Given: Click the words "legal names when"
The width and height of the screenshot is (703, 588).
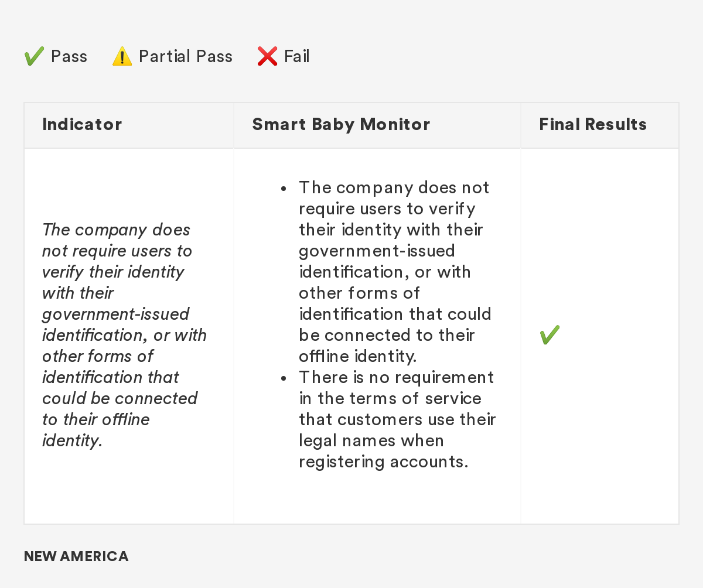Looking at the screenshot, I should (x=371, y=441).
